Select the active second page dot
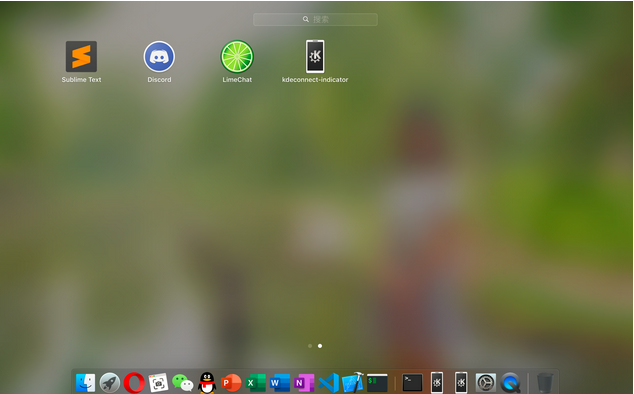Screen dimensions: 634x394 [320, 346]
